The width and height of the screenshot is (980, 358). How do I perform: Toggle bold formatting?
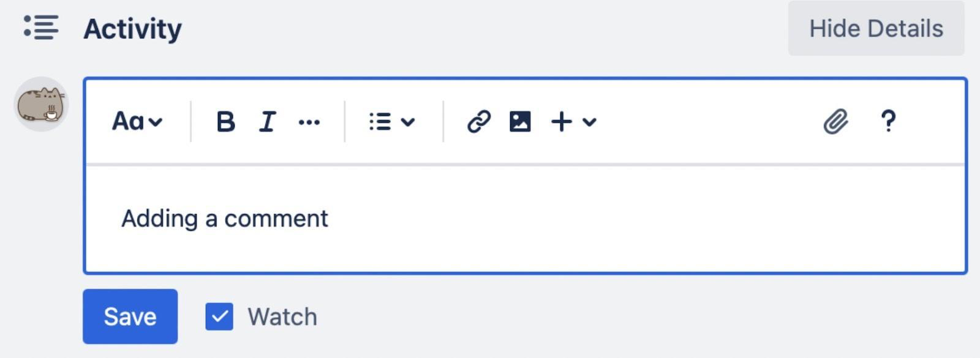point(225,122)
